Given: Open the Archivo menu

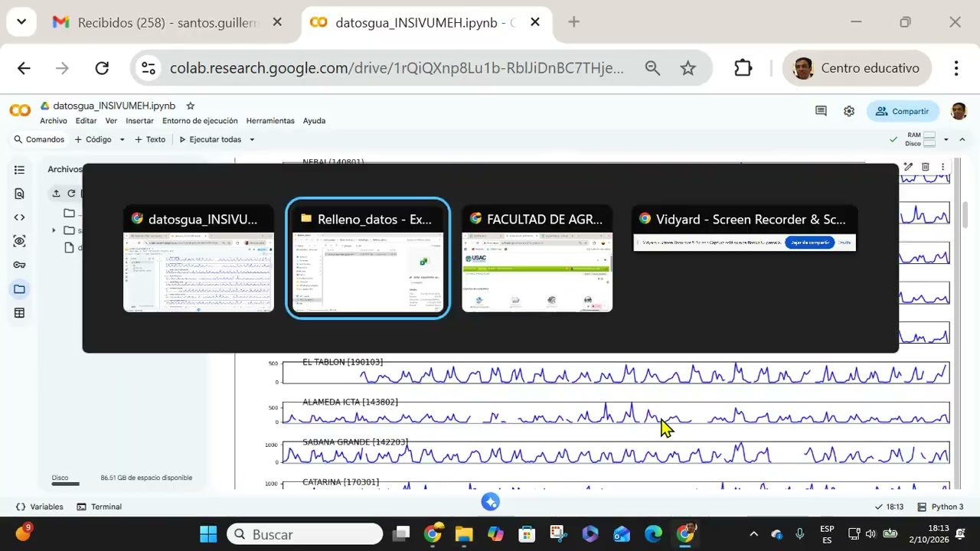Looking at the screenshot, I should click(x=54, y=121).
